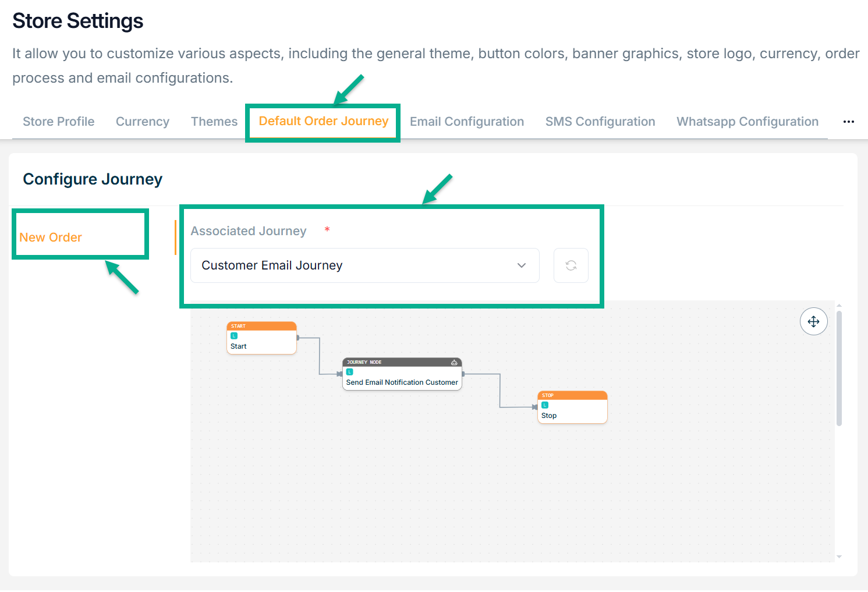Open the three-dots overflow tabs menu
Viewport: 868px width, 592px height.
[x=848, y=122]
